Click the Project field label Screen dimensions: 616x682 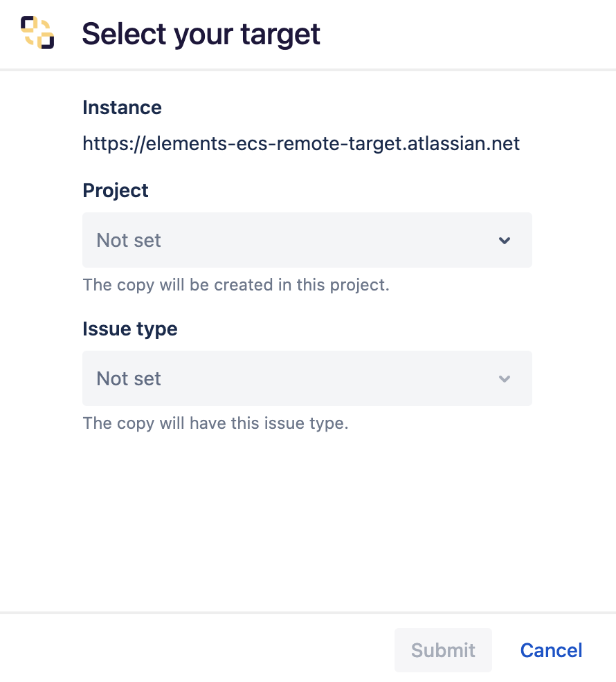point(116,191)
